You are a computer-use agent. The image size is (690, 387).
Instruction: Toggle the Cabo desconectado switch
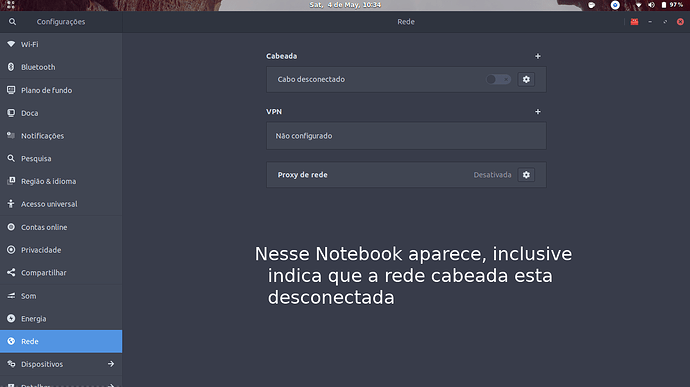point(498,79)
